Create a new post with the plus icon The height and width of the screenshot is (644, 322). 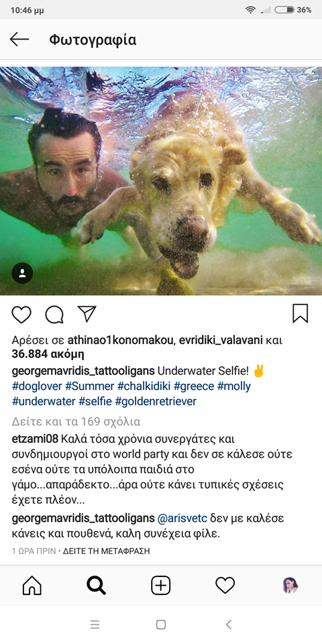pyautogui.click(x=160, y=585)
